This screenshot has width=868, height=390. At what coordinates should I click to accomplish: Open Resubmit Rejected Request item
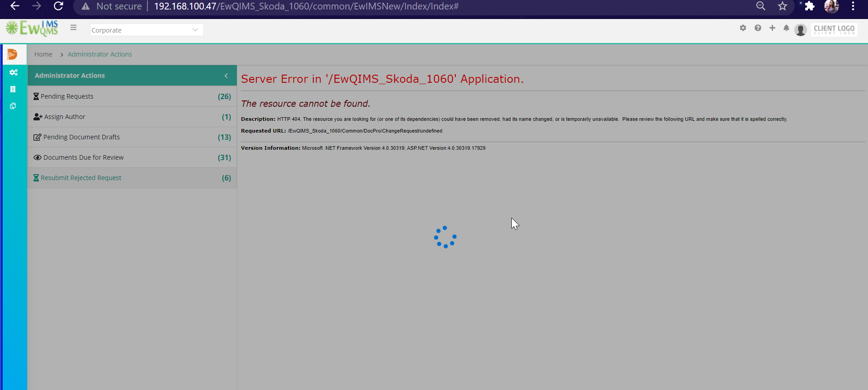tap(132, 178)
